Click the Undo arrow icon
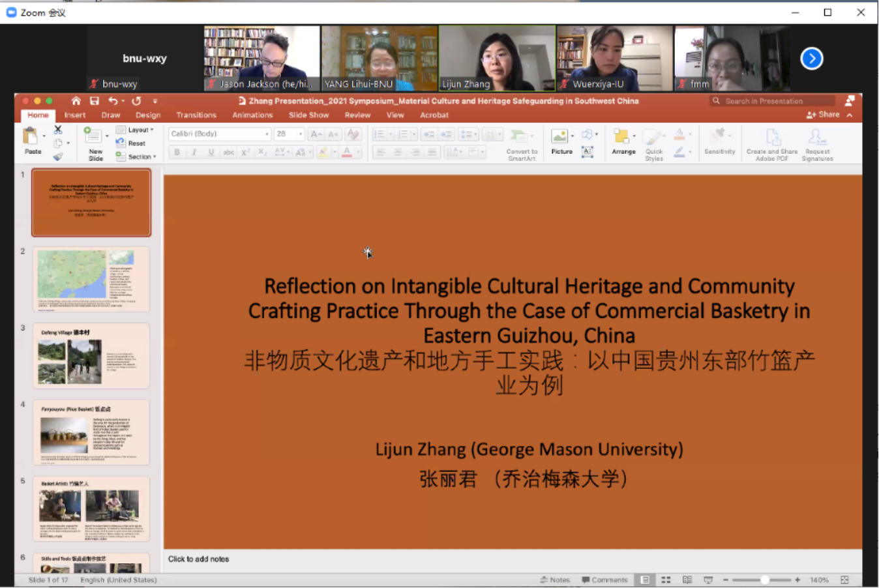This screenshot has width=879, height=588. (113, 101)
